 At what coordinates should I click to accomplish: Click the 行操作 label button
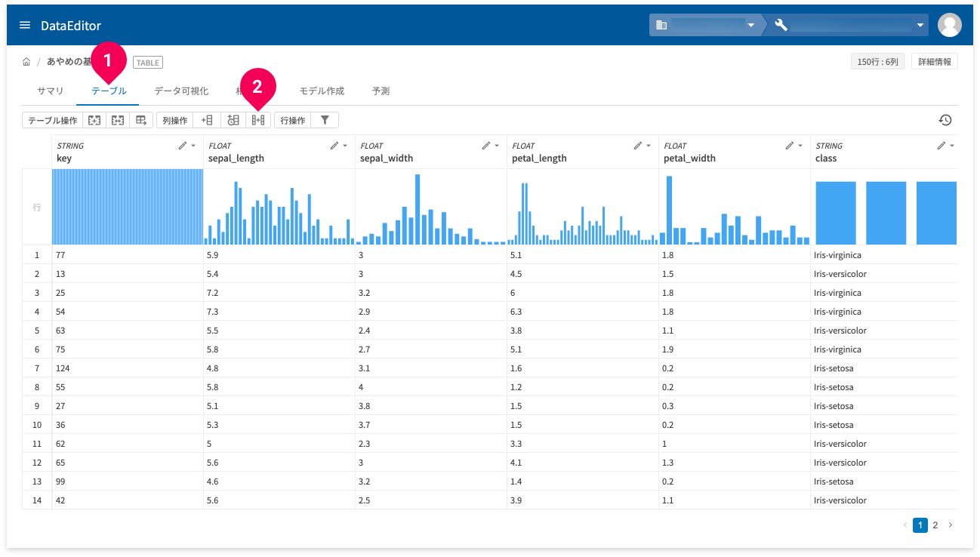(x=293, y=120)
